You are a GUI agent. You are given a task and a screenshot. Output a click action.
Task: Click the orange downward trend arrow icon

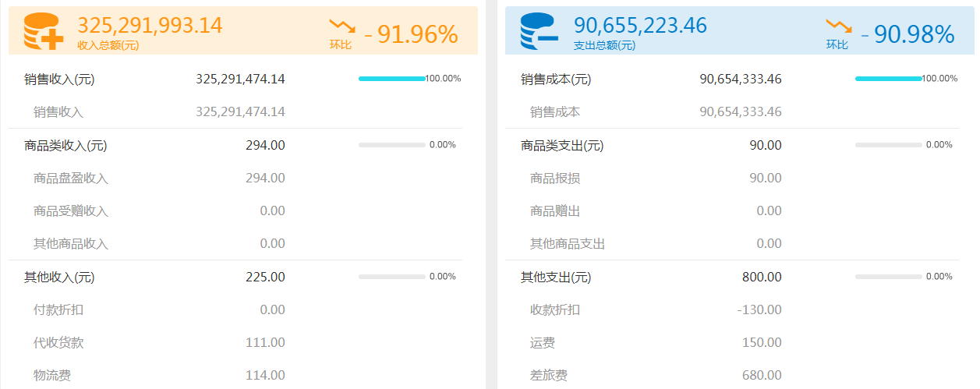341,27
